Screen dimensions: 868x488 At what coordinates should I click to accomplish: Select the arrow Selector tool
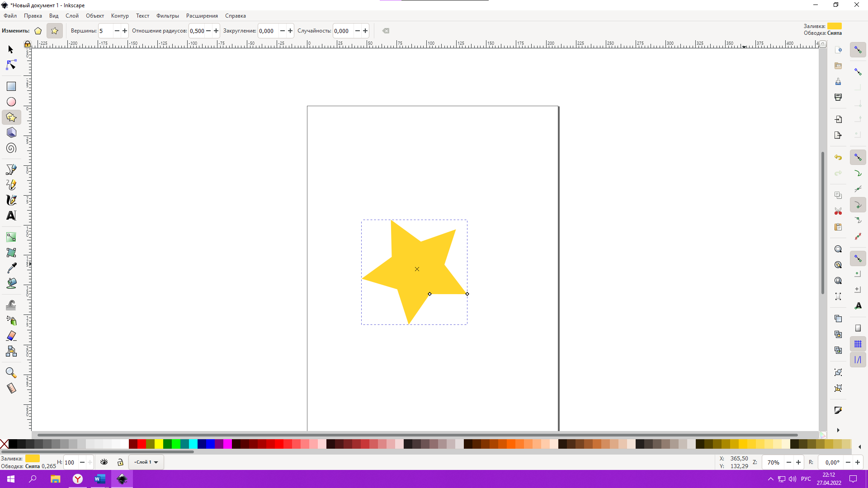click(11, 49)
